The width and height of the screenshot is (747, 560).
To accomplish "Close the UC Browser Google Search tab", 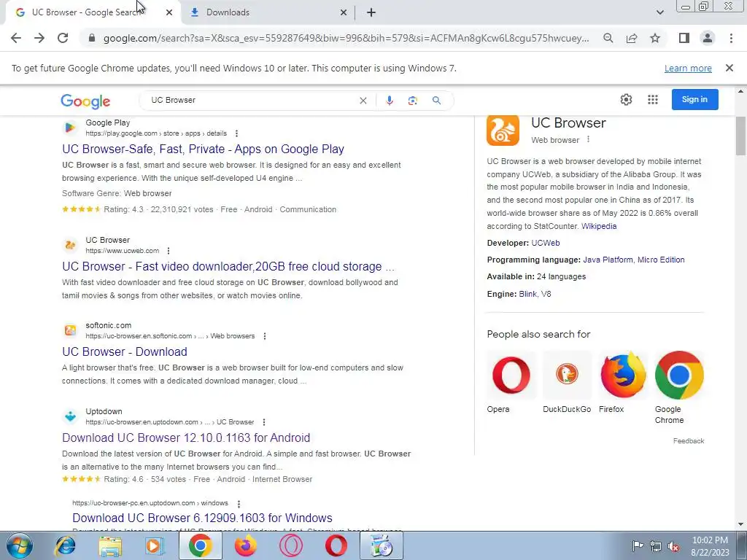I will point(169,13).
